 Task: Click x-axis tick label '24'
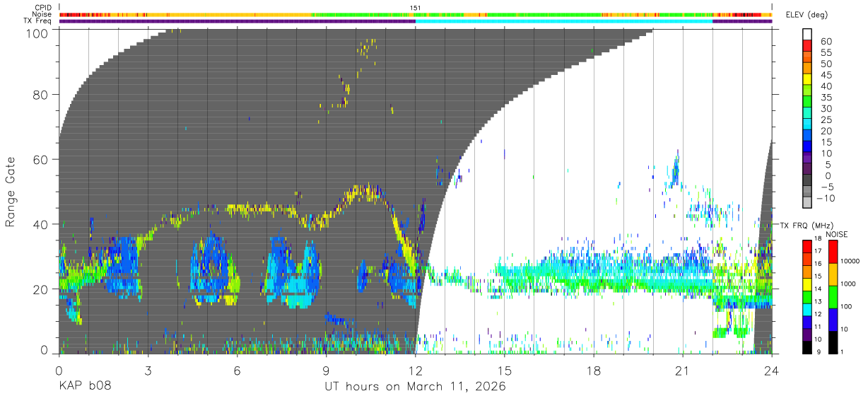click(772, 371)
